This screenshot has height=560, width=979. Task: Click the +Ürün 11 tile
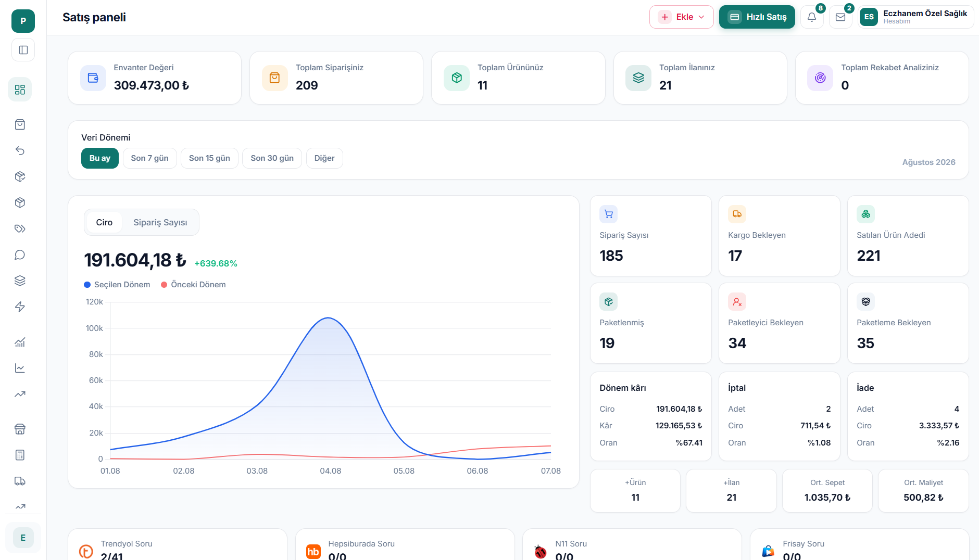(635, 491)
